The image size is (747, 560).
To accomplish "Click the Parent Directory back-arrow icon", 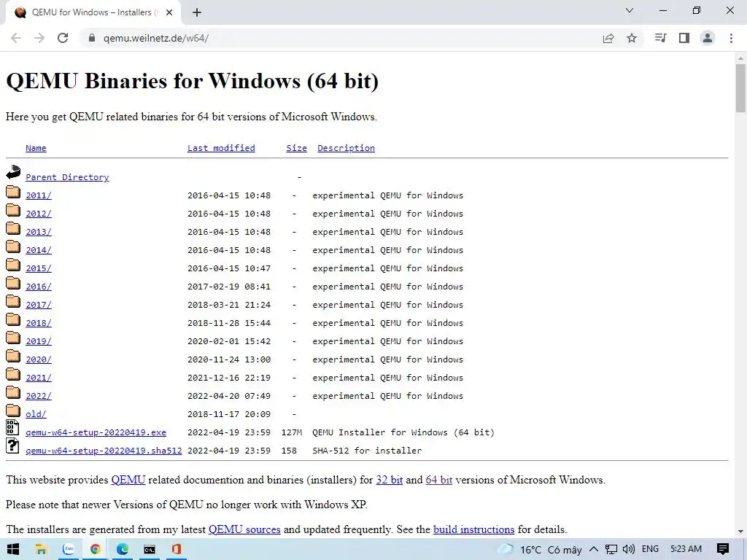I will point(13,172).
